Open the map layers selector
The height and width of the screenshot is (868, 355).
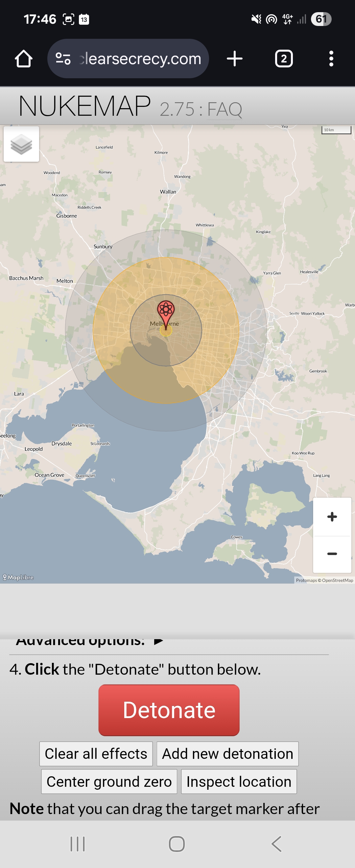[x=21, y=144]
